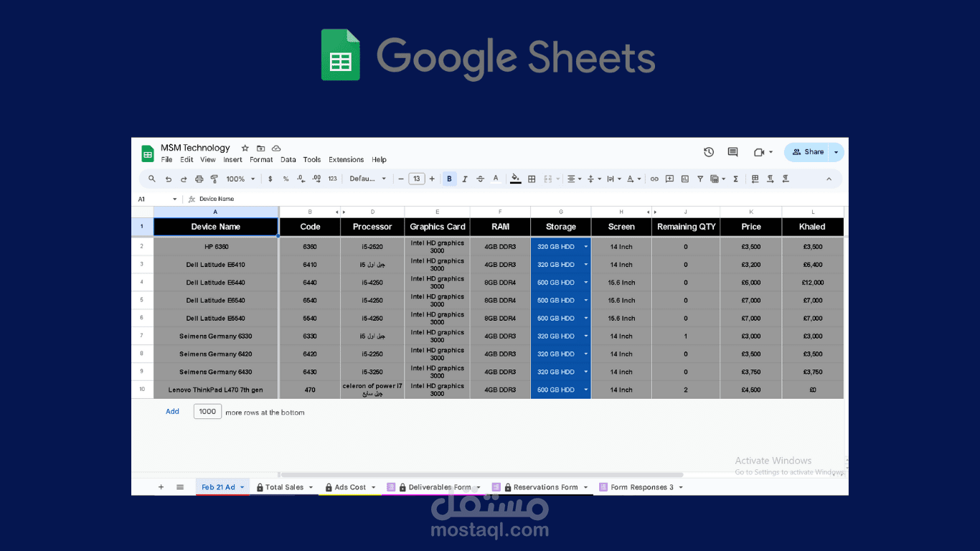Open version history clock icon
The image size is (980, 551).
pyautogui.click(x=709, y=152)
